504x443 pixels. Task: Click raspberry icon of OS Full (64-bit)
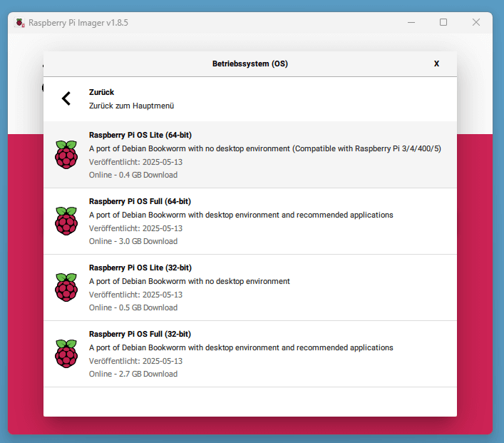(66, 221)
